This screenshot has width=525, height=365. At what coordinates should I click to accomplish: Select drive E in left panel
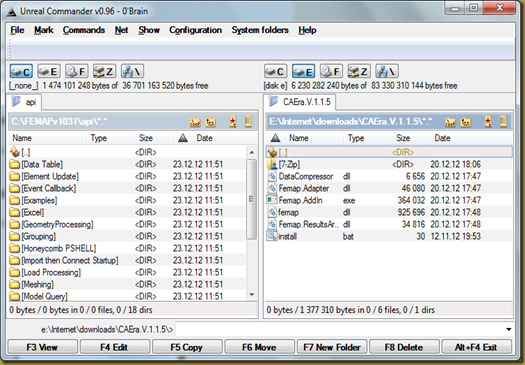click(x=49, y=71)
